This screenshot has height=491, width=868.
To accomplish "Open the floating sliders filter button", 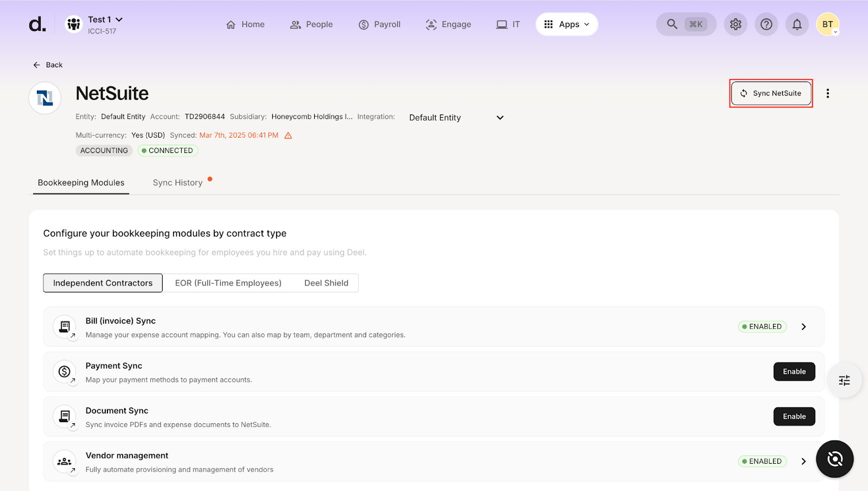I will (844, 380).
